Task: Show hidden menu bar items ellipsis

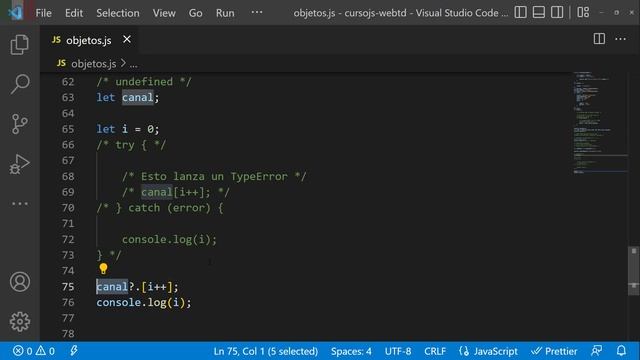Action: coord(257,12)
